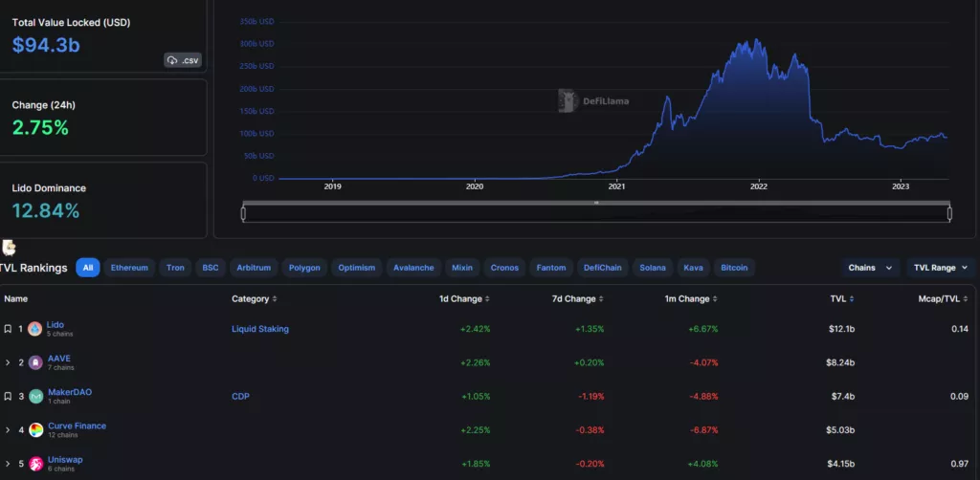Screen dimensions: 980x480
Task: Open the Chains dropdown
Action: (870, 268)
